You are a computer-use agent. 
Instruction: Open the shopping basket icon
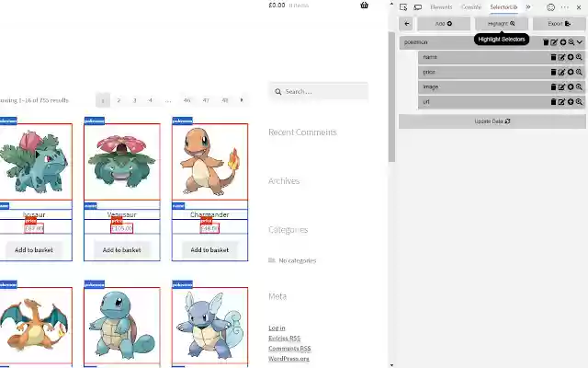tap(364, 5)
